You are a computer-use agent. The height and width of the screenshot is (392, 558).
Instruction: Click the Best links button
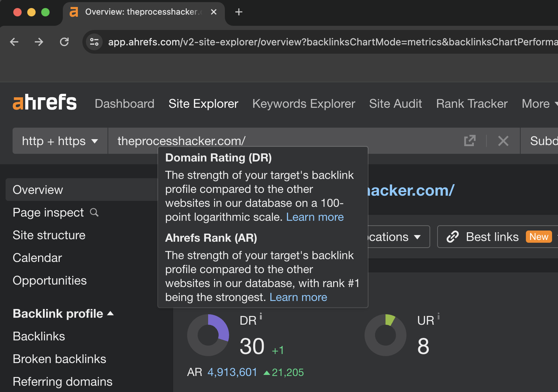coord(498,237)
